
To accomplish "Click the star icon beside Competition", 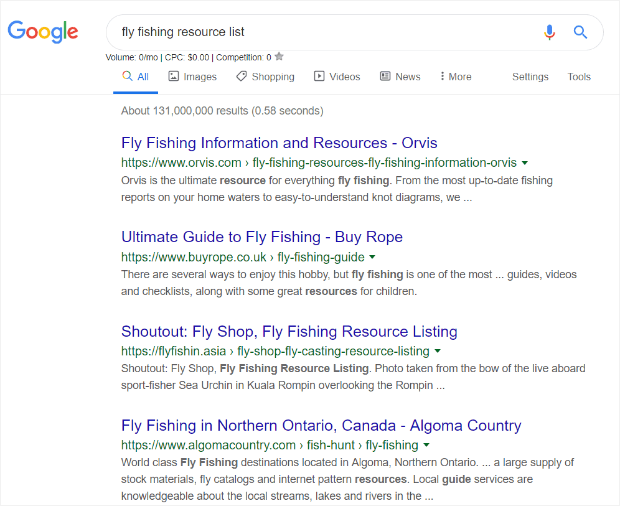I will coord(279,57).
